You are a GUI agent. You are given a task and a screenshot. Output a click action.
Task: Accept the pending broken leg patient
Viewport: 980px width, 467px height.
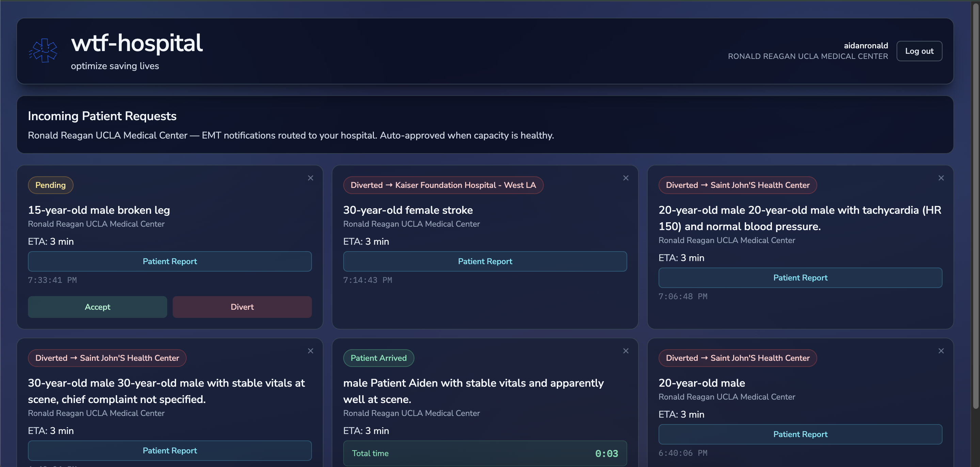click(x=97, y=307)
